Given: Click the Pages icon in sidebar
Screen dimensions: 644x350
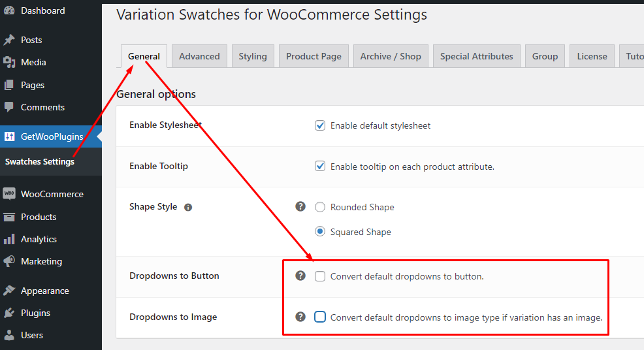Looking at the screenshot, I should point(9,85).
